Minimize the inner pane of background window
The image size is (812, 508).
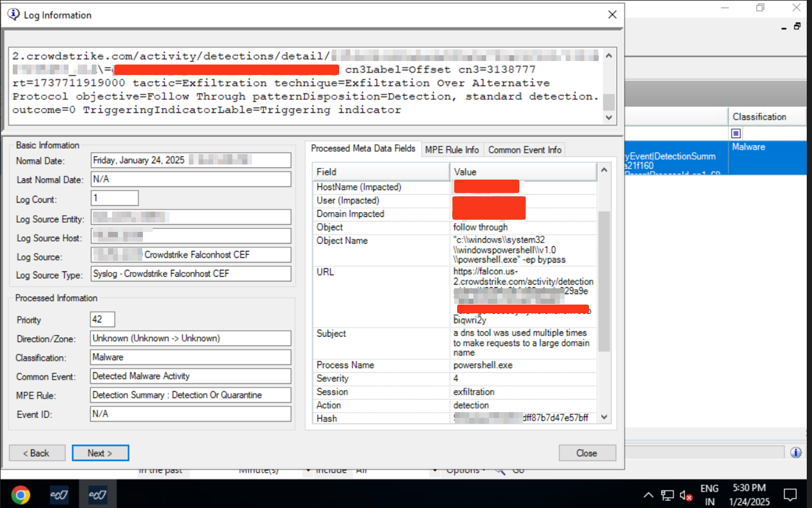pyautogui.click(x=784, y=27)
